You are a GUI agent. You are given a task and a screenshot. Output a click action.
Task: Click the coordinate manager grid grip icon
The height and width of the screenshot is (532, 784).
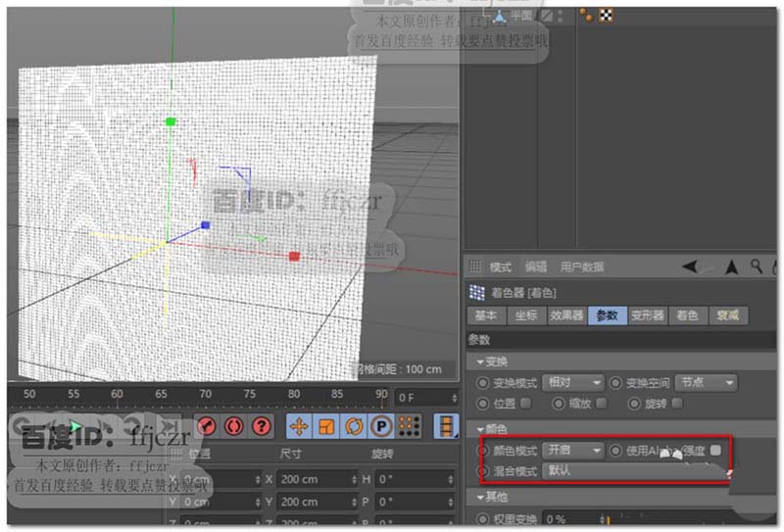point(176,454)
